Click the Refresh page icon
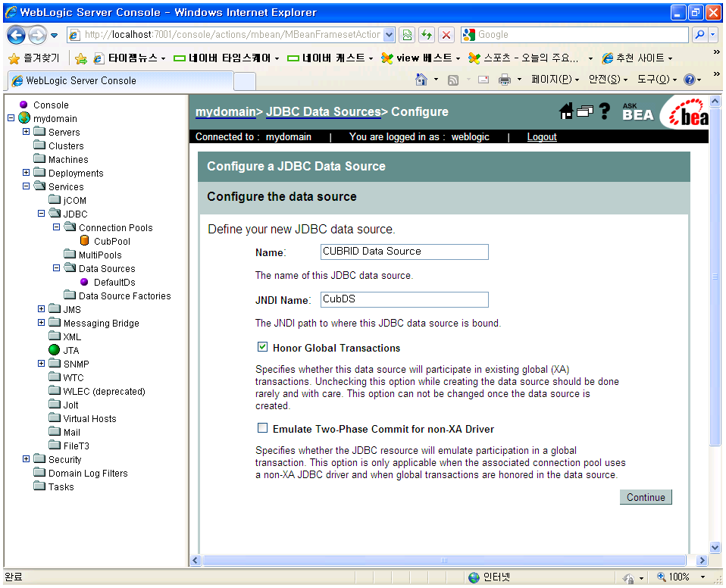 tap(427, 35)
